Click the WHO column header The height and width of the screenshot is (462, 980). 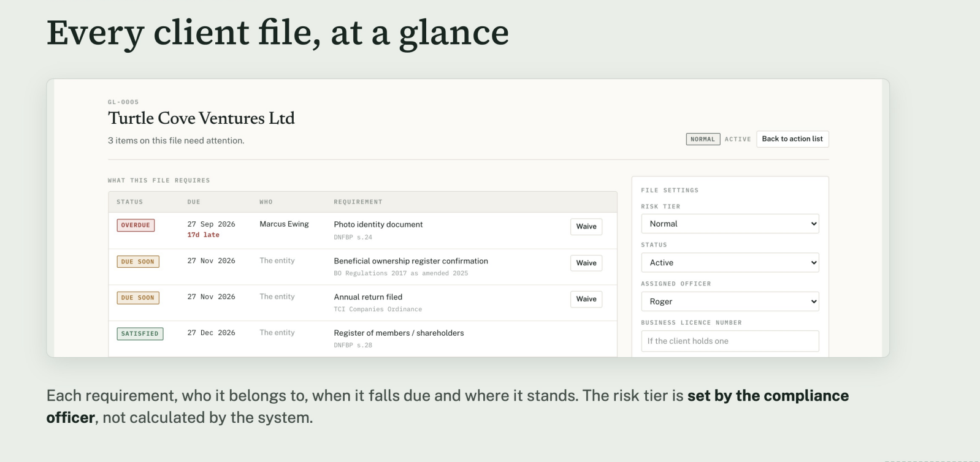pyautogui.click(x=266, y=202)
